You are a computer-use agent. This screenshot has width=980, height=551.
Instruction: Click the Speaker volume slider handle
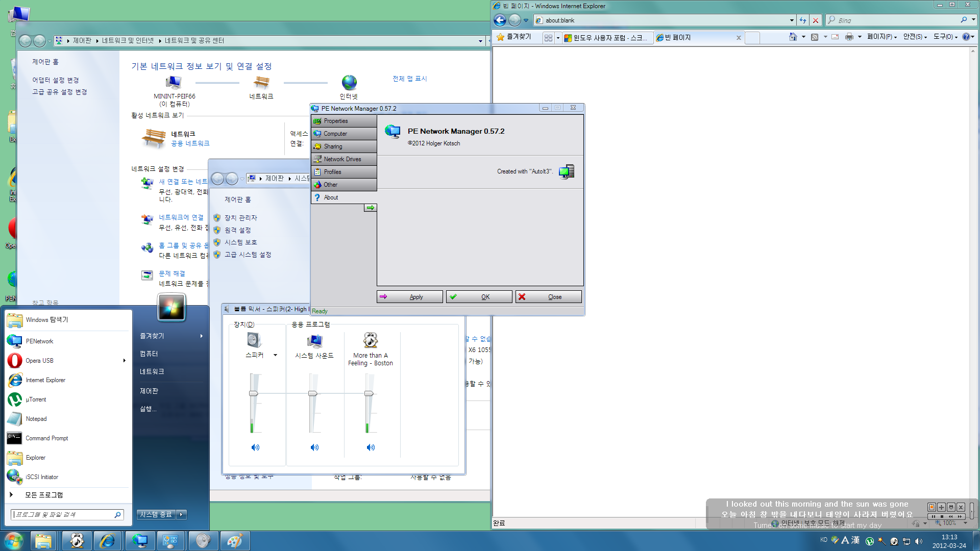point(253,393)
